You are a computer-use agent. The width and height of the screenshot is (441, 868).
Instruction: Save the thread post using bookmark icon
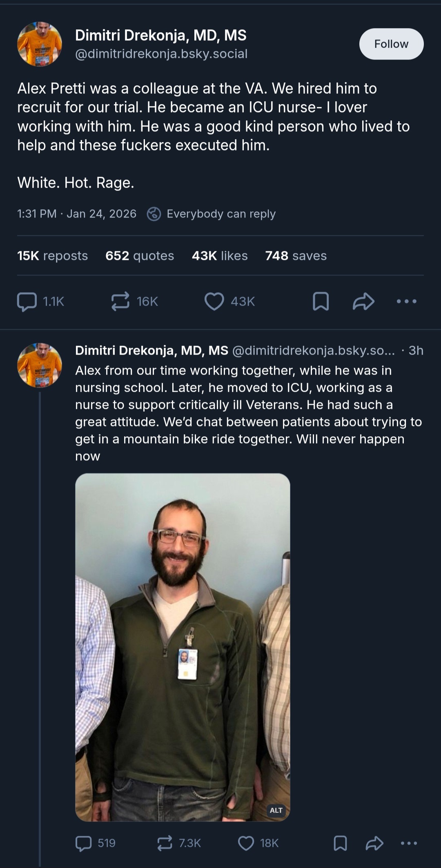(340, 843)
